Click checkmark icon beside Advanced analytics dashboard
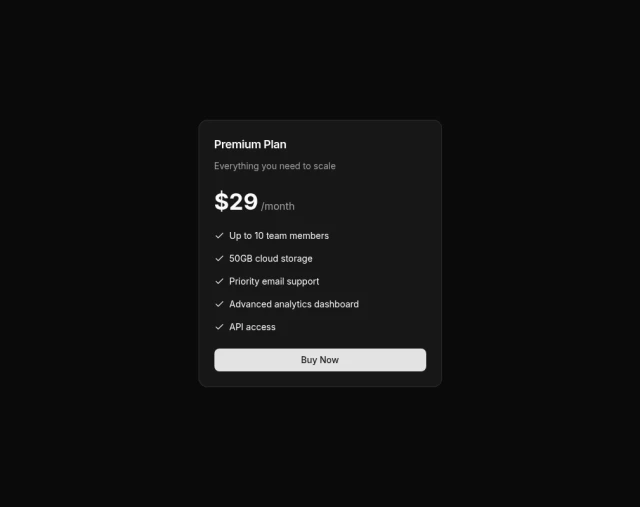640x507 pixels. pyautogui.click(x=219, y=304)
